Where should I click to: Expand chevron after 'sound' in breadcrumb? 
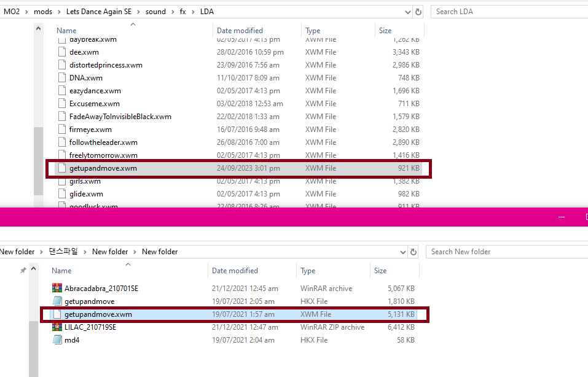[x=173, y=12]
